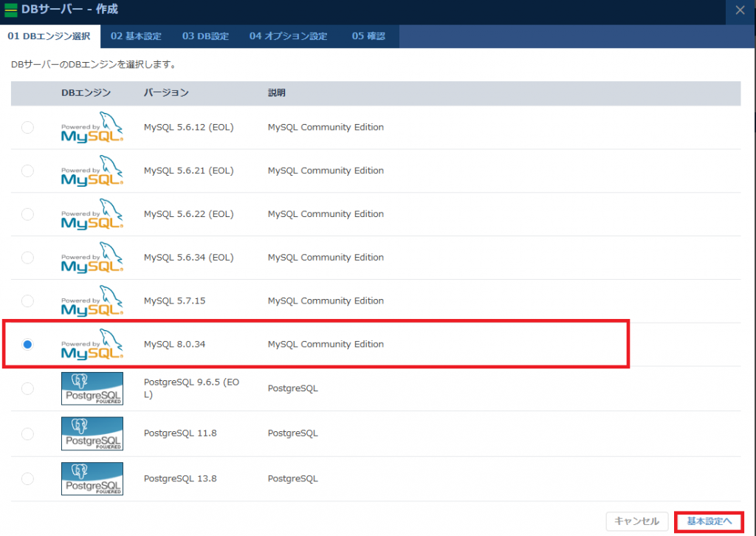
Task: Choose the PostgreSQL 9.6.5 (EOL) radio button
Action: click(x=27, y=388)
